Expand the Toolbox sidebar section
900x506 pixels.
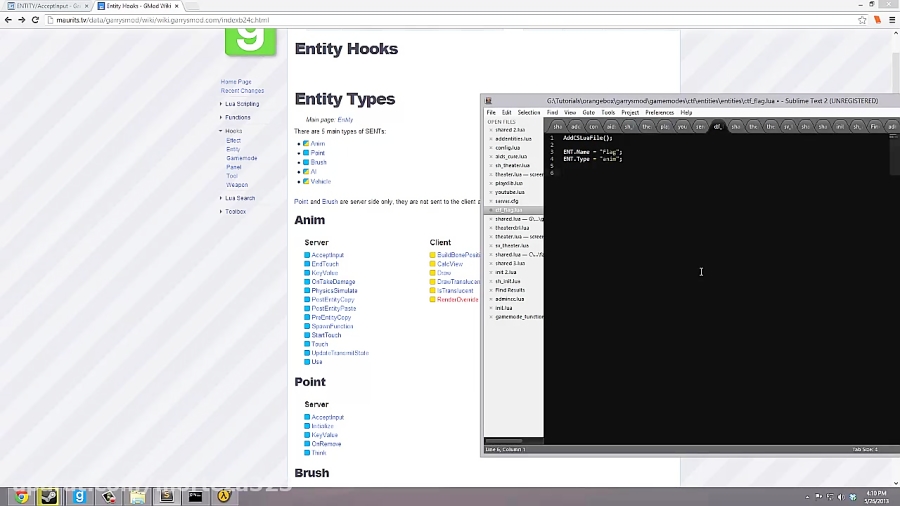[x=221, y=212]
